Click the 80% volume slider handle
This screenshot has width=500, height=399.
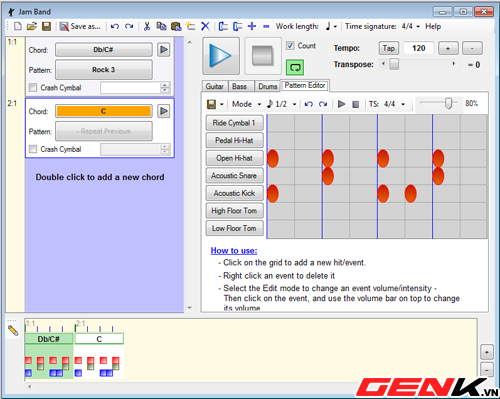449,103
